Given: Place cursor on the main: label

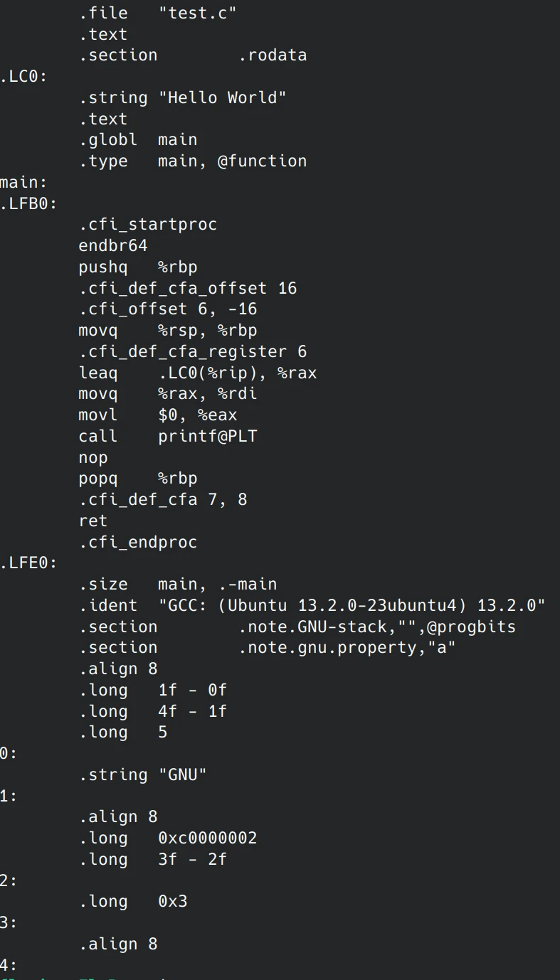Looking at the screenshot, I should 23,183.
